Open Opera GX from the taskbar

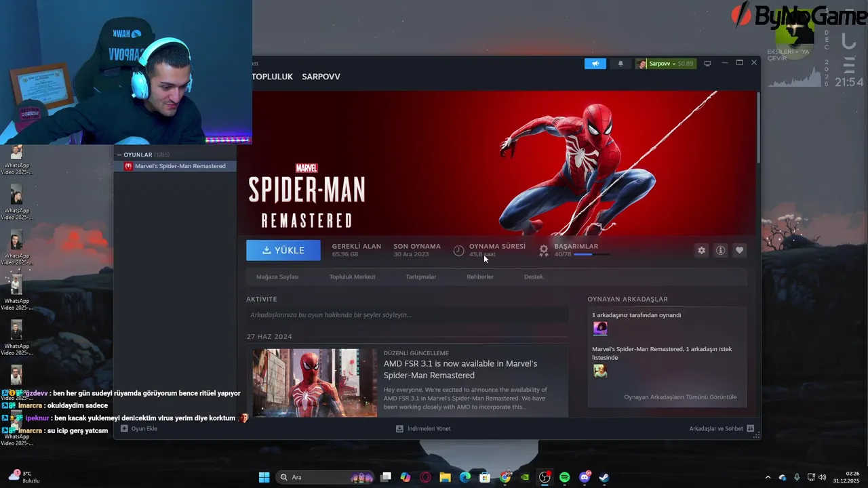tap(426, 477)
